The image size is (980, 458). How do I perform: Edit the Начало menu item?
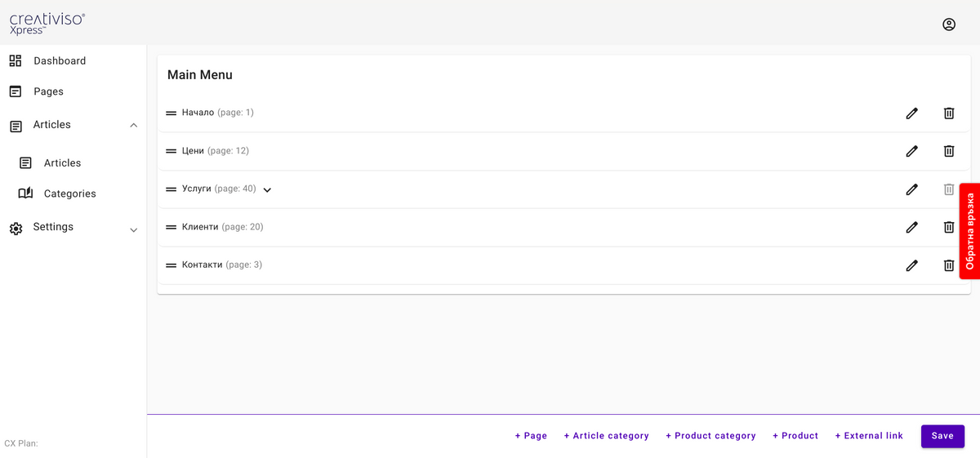[x=911, y=113]
